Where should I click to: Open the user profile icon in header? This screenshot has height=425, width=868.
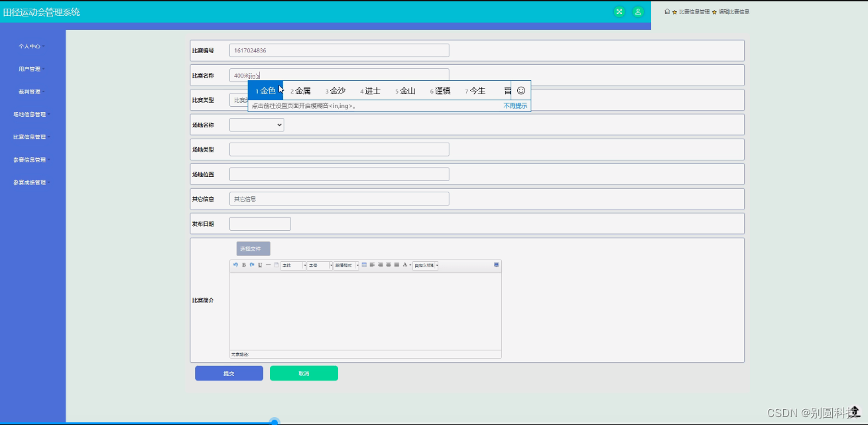(x=638, y=11)
